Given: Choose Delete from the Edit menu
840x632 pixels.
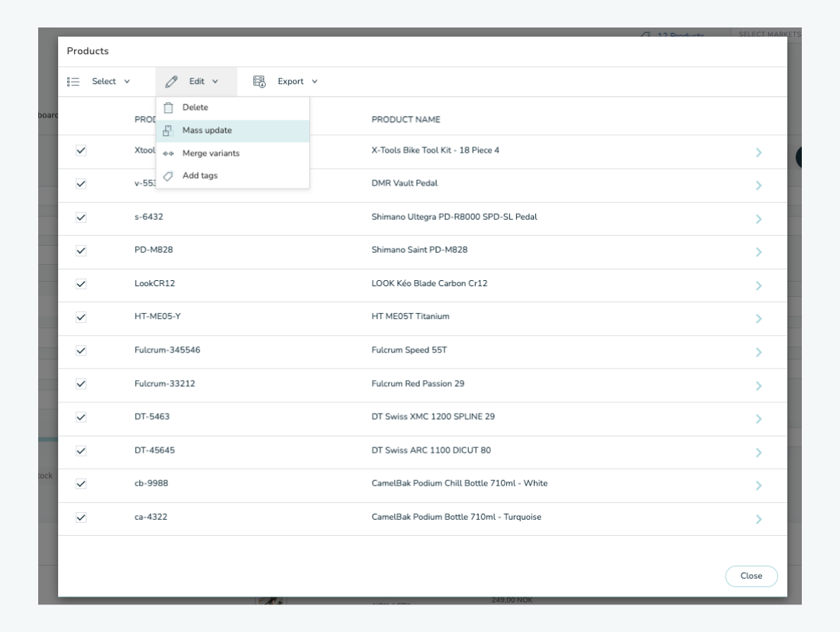Looking at the screenshot, I should click(232, 108).
